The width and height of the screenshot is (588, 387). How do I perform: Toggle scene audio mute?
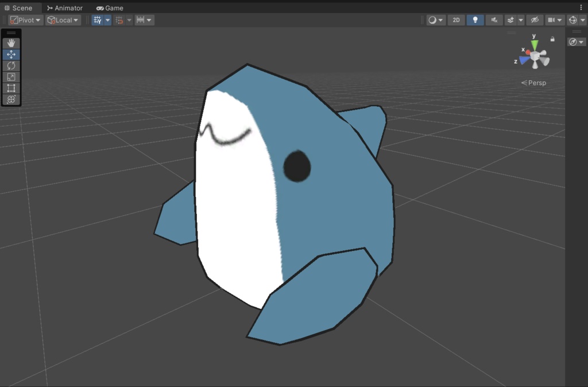coord(494,20)
